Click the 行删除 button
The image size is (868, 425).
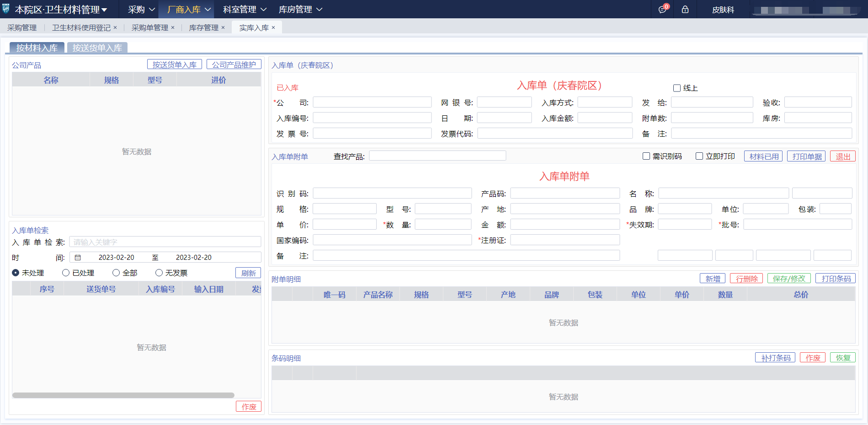[x=746, y=279]
